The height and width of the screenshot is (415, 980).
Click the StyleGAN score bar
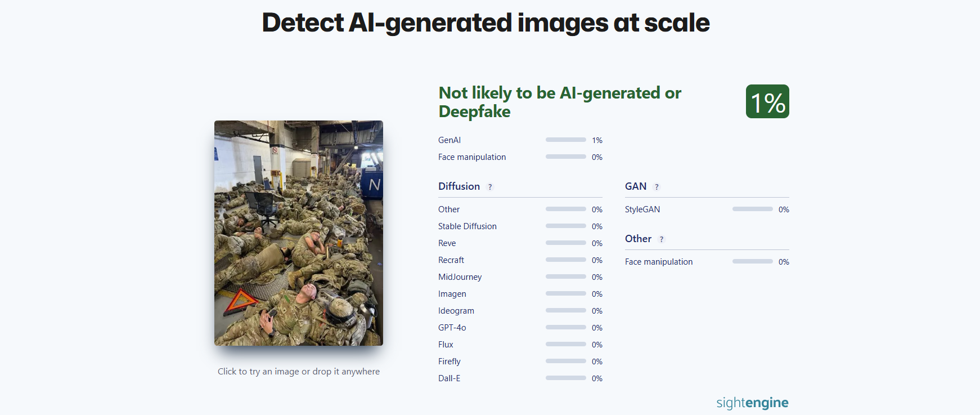tap(753, 209)
